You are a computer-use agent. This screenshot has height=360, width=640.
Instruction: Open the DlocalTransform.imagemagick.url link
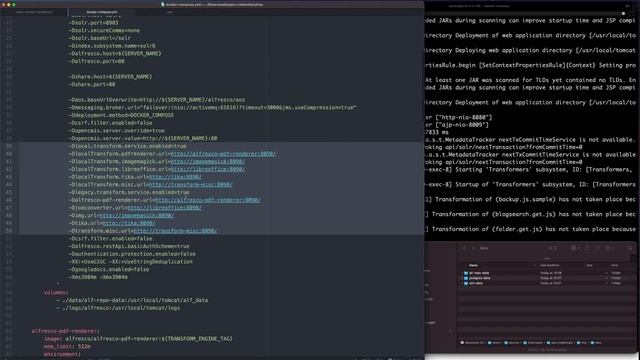pyautogui.click(x=208, y=162)
